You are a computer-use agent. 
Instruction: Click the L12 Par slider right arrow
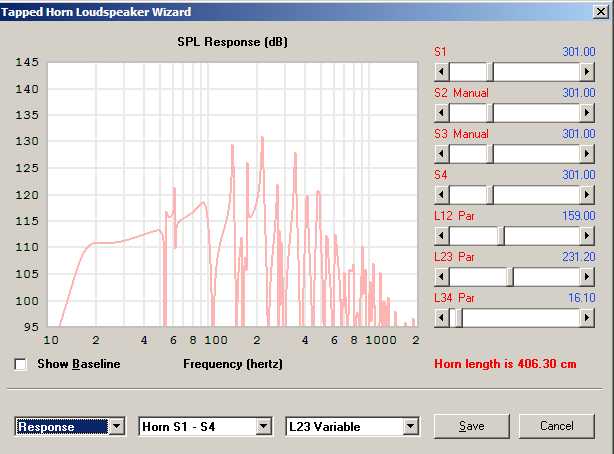[x=587, y=236]
